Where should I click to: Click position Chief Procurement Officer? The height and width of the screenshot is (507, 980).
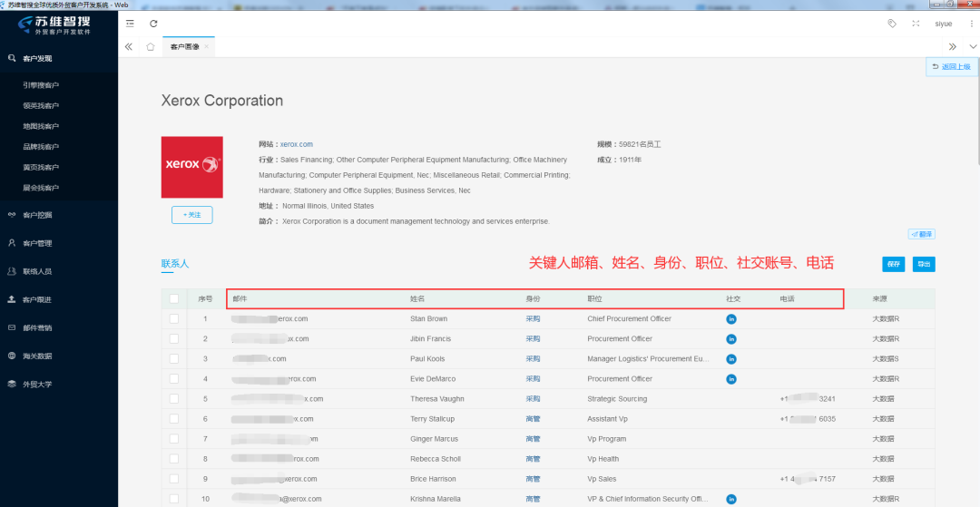[x=630, y=319]
